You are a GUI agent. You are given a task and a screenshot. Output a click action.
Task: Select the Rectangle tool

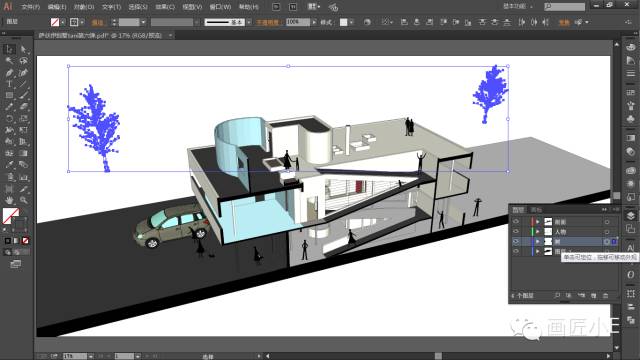click(9, 96)
